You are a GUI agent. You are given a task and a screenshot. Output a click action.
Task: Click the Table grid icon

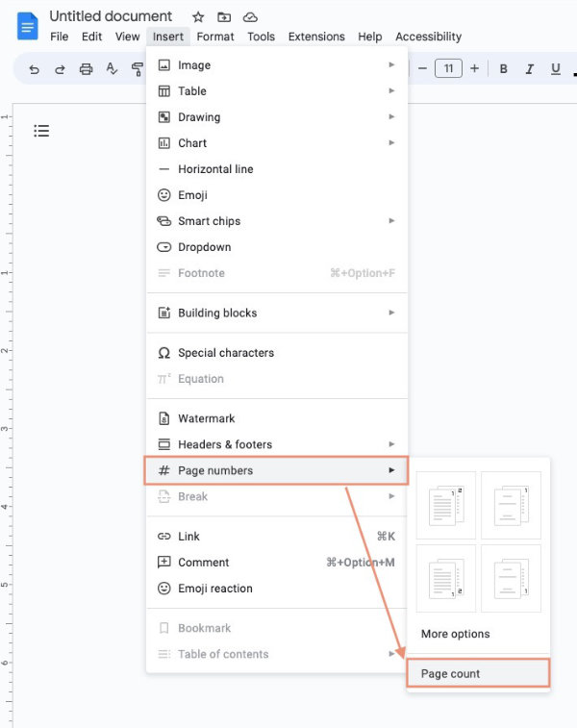click(x=163, y=91)
